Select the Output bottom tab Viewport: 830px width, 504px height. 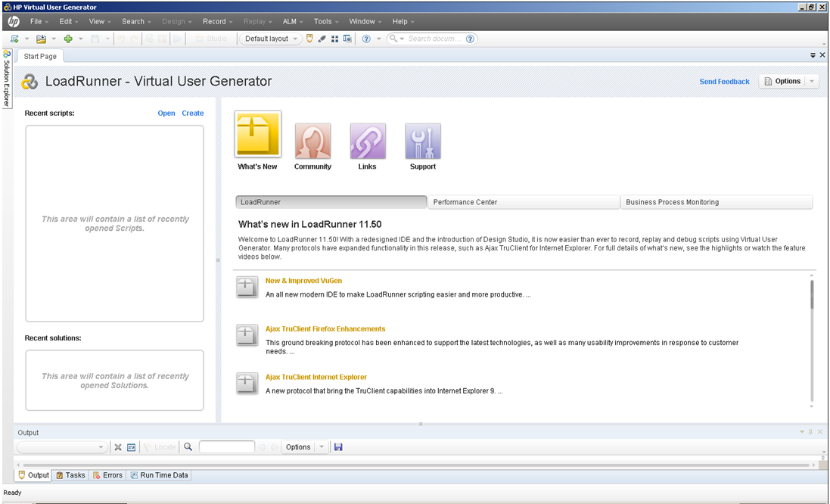(33, 475)
